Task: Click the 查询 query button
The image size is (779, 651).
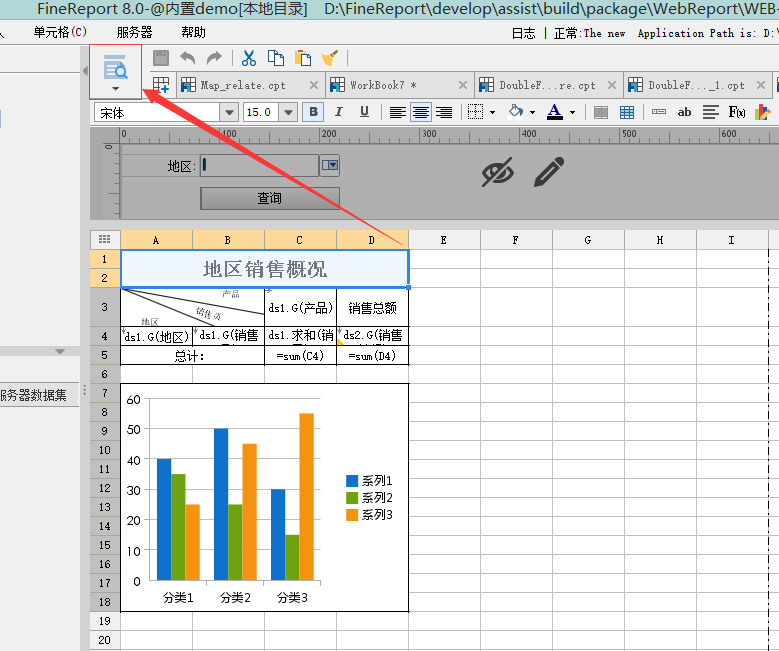Action: 270,198
